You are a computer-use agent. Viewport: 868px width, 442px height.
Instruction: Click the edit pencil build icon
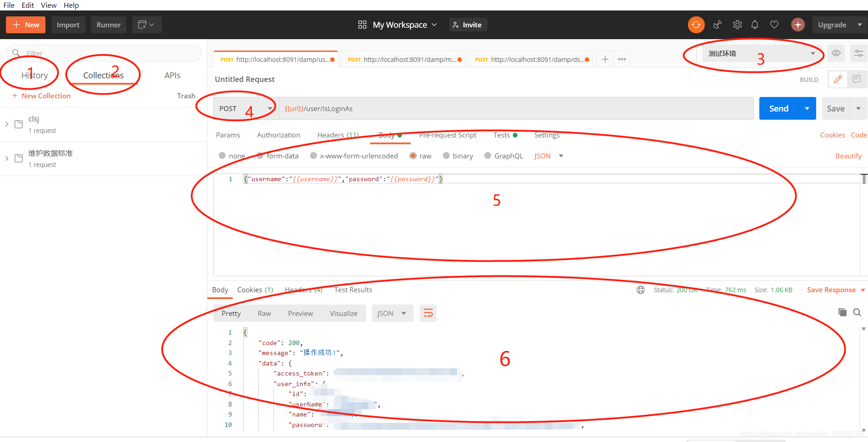838,79
